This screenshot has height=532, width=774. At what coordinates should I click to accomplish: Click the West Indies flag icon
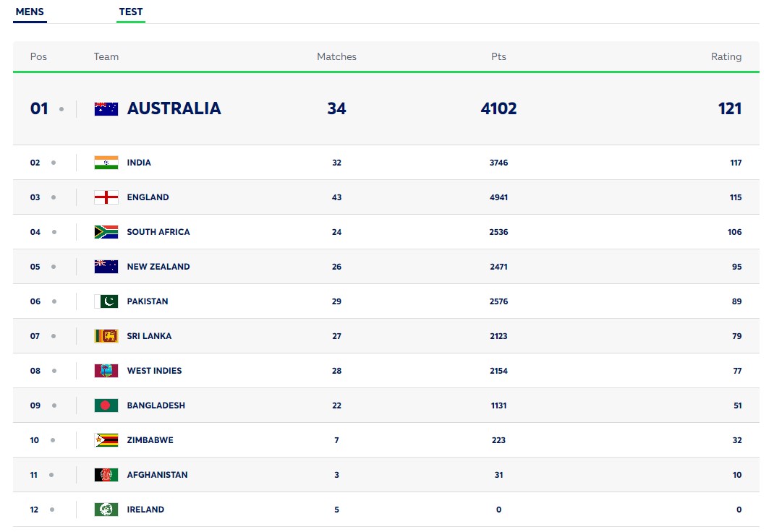(x=106, y=371)
